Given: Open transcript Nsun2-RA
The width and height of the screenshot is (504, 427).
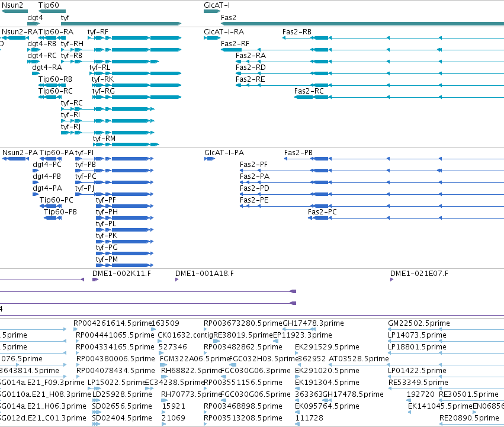Looking at the screenshot, I should [x=20, y=32].
